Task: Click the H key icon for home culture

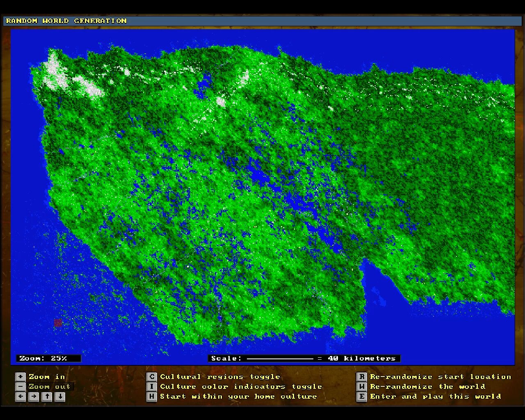Action: tap(151, 397)
